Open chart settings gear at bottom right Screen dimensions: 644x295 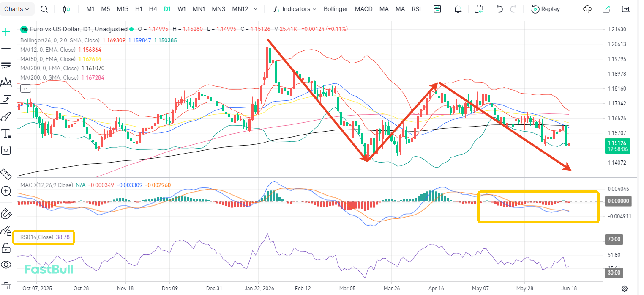coord(624,288)
